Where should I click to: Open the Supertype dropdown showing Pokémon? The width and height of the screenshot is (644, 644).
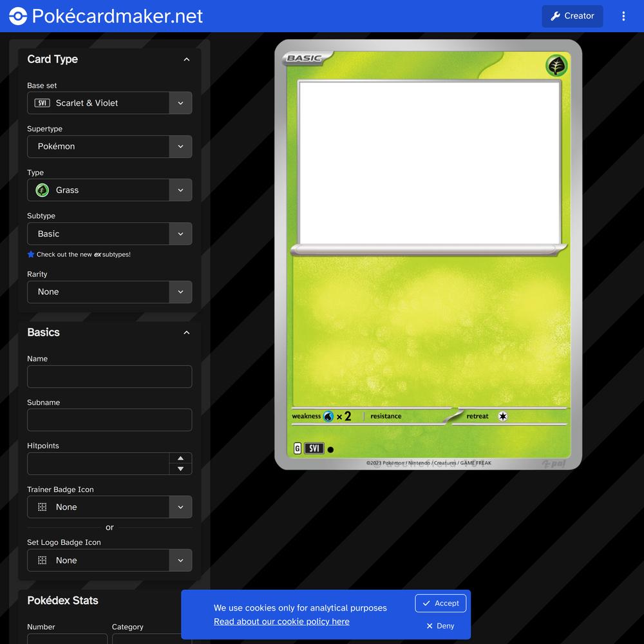pos(109,146)
